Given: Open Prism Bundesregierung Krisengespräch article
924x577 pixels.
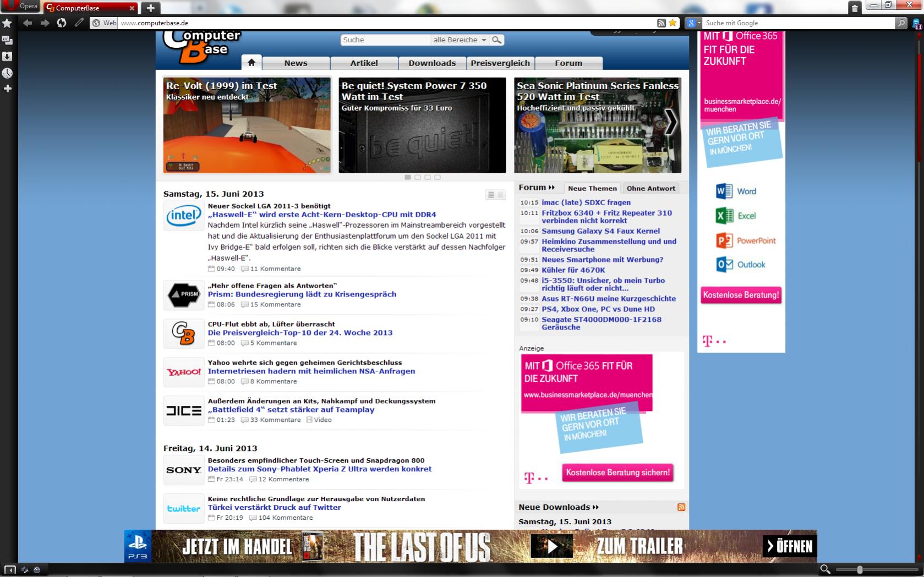Looking at the screenshot, I should click(302, 294).
